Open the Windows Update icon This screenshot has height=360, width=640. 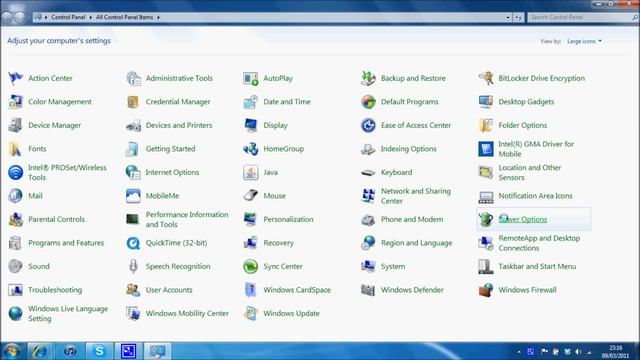251,313
